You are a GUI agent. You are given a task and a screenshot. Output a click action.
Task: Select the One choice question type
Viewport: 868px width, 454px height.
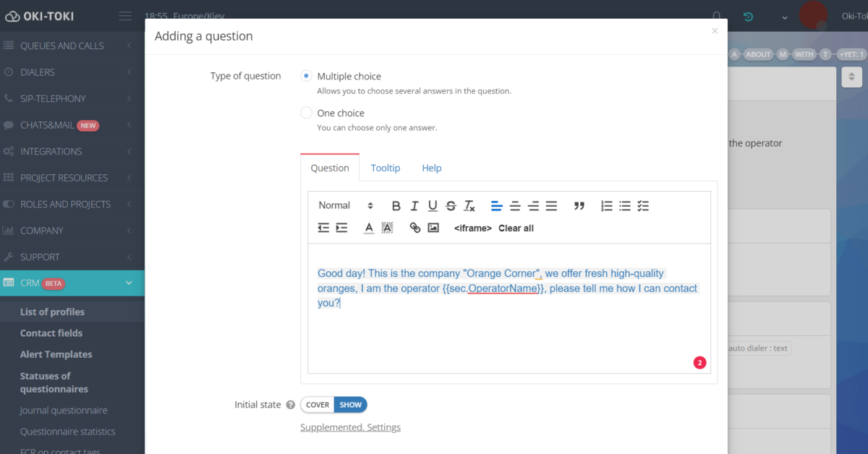(x=305, y=113)
